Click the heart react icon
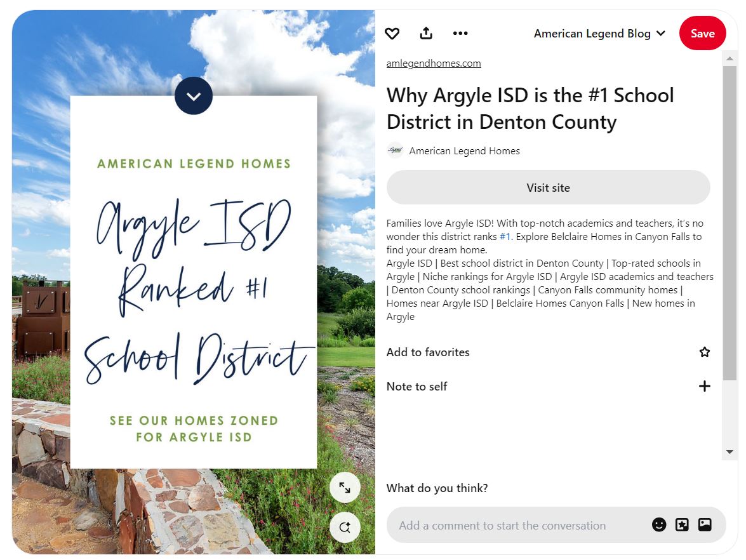 click(x=392, y=34)
